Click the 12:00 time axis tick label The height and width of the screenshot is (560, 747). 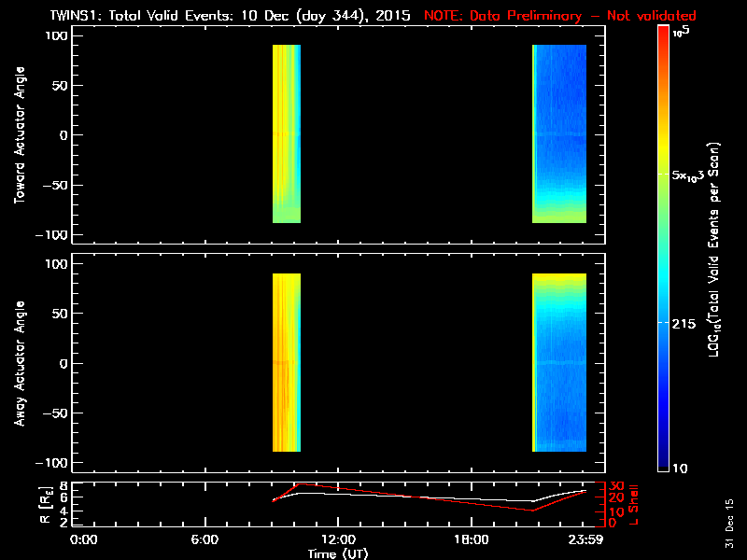pyautogui.click(x=337, y=539)
